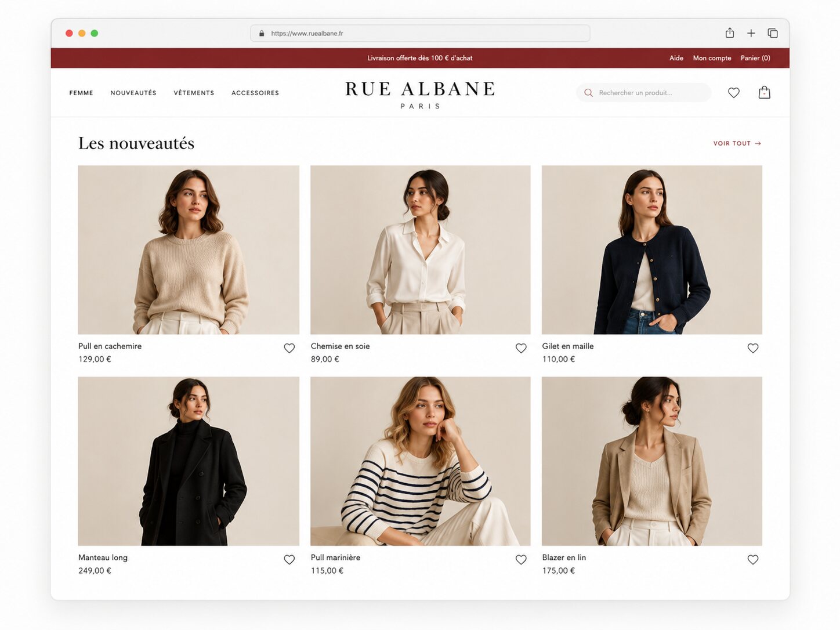840x630 pixels.
Task: Favorite the Manteau long product
Action: tap(289, 560)
